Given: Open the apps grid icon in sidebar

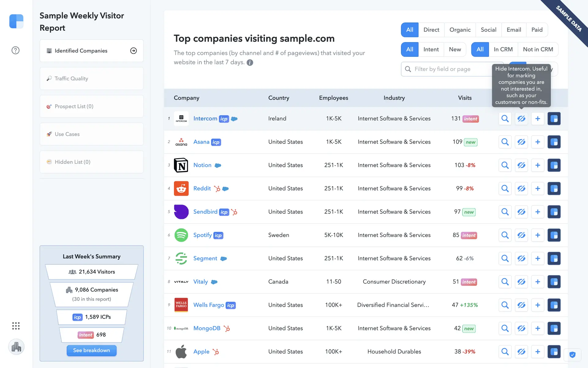Looking at the screenshot, I should (x=16, y=326).
